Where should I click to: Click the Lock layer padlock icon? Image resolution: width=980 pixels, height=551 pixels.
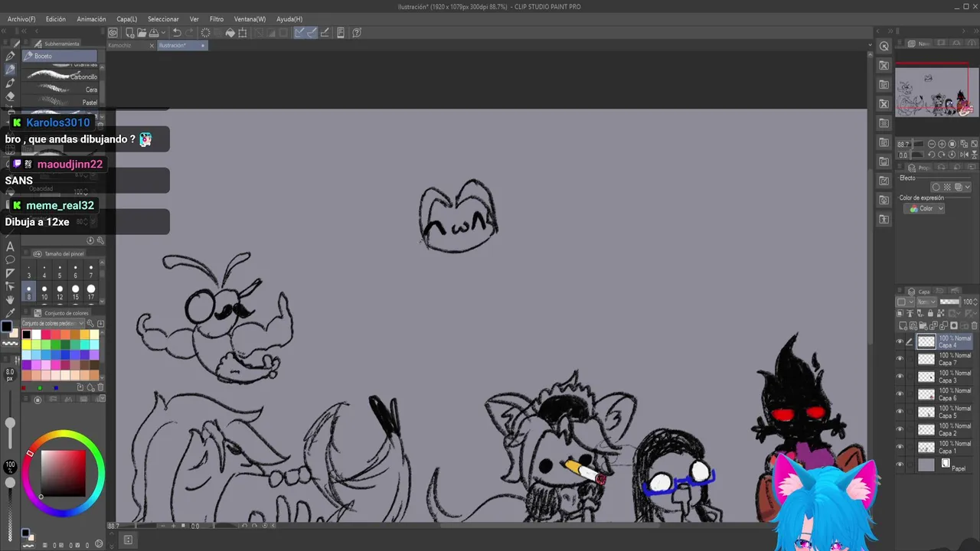pos(930,313)
